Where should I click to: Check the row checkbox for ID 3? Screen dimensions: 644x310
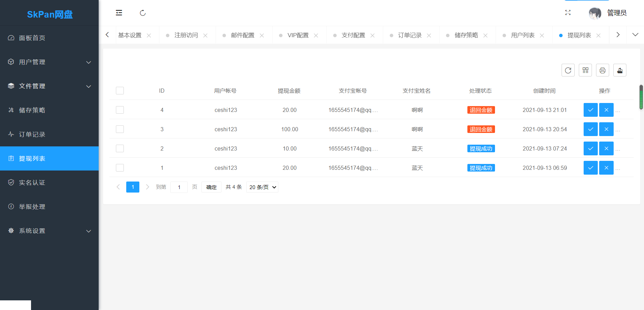120,129
